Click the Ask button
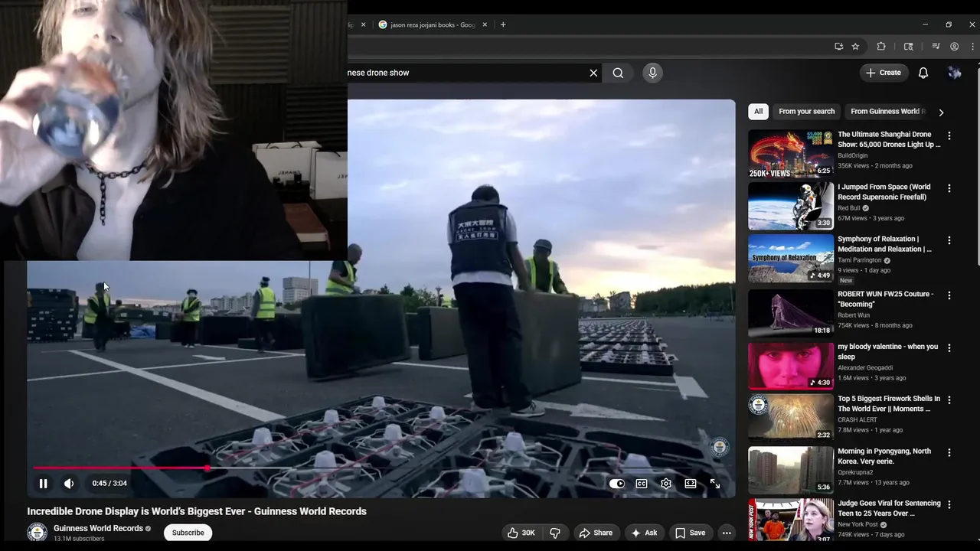 point(644,533)
